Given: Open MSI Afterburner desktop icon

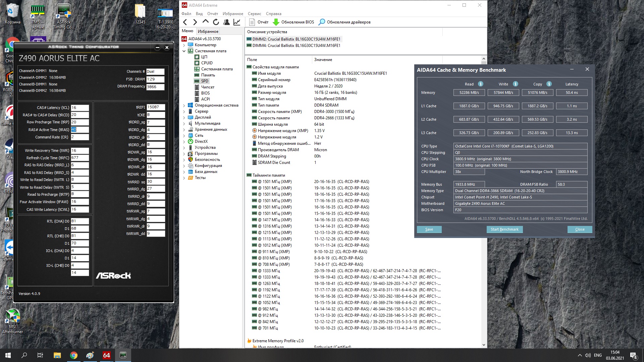Looking at the screenshot, I should coord(12,321).
